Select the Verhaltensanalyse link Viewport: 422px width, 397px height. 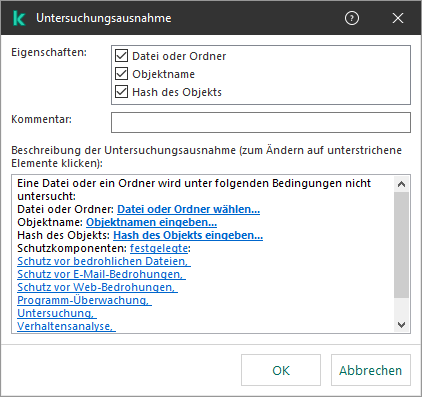(x=66, y=326)
